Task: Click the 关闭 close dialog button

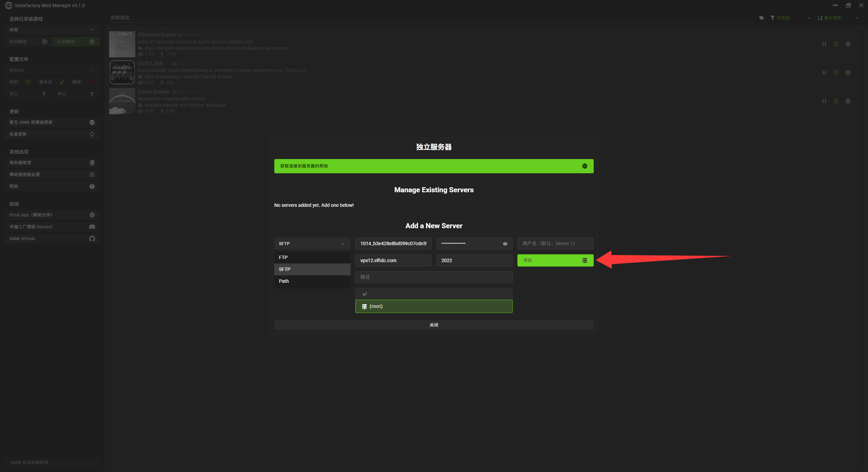Action: click(x=434, y=325)
